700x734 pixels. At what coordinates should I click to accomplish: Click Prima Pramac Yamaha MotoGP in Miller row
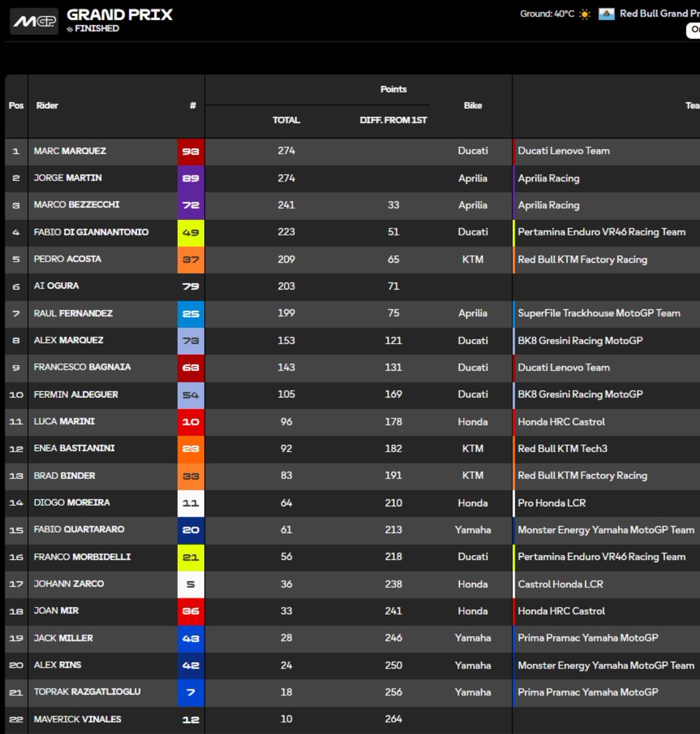588,638
